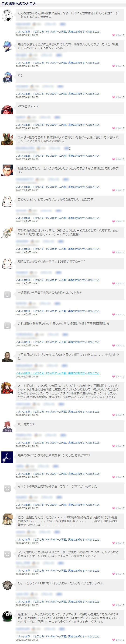Viewport: 126px width, 644px height.
Task: Open the article link below the "イベントの規模" comment
Action: click(57, 505)
